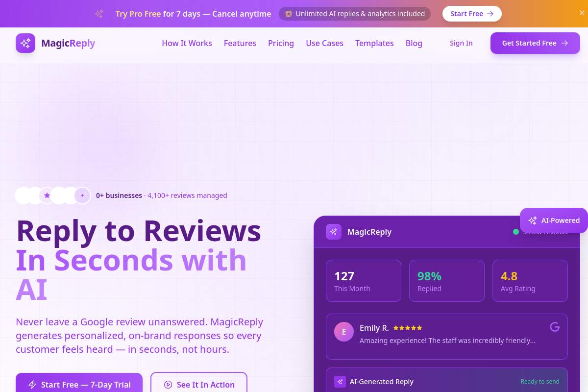
Task: Visit the Blog from the navbar
Action: [414, 43]
